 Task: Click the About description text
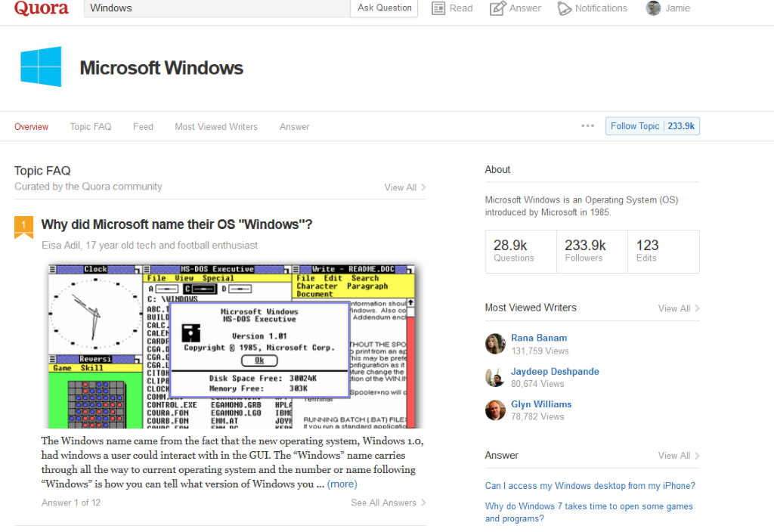581,206
